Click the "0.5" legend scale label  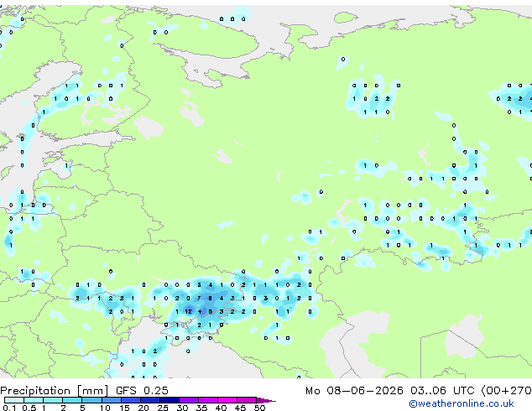click(29, 408)
